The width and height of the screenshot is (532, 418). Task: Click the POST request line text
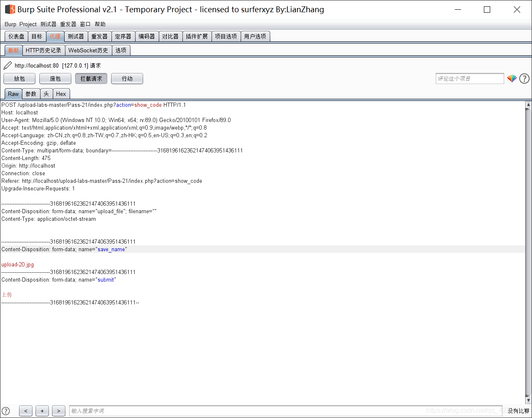93,105
